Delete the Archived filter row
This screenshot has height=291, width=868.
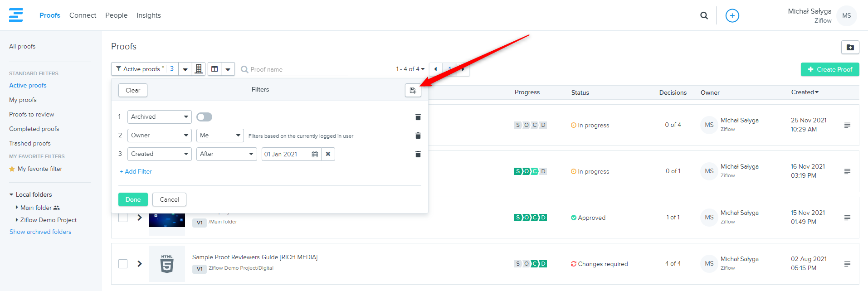pos(418,117)
